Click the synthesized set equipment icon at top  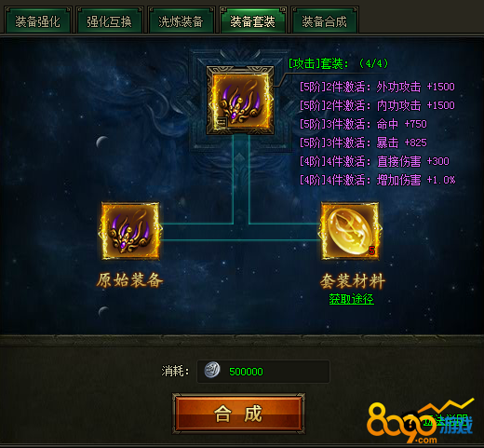pyautogui.click(x=240, y=101)
